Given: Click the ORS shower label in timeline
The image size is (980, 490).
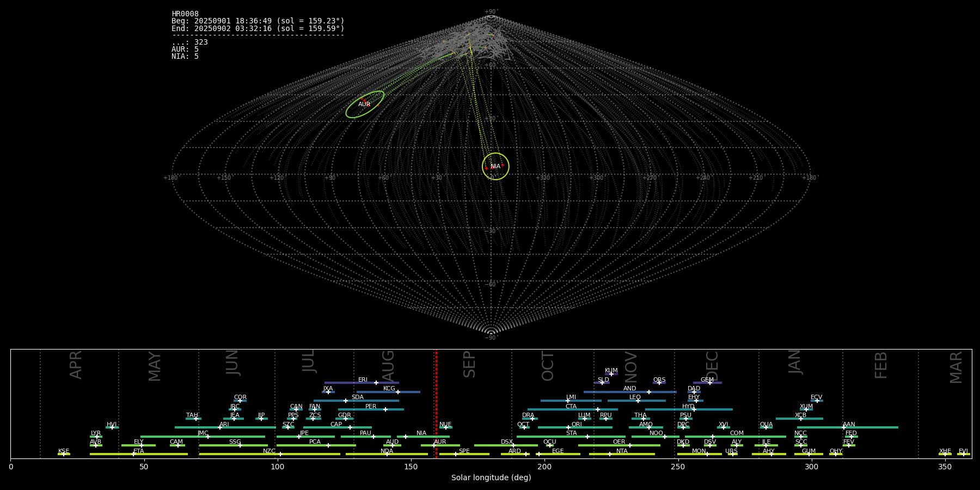Looking at the screenshot, I should (x=659, y=380).
